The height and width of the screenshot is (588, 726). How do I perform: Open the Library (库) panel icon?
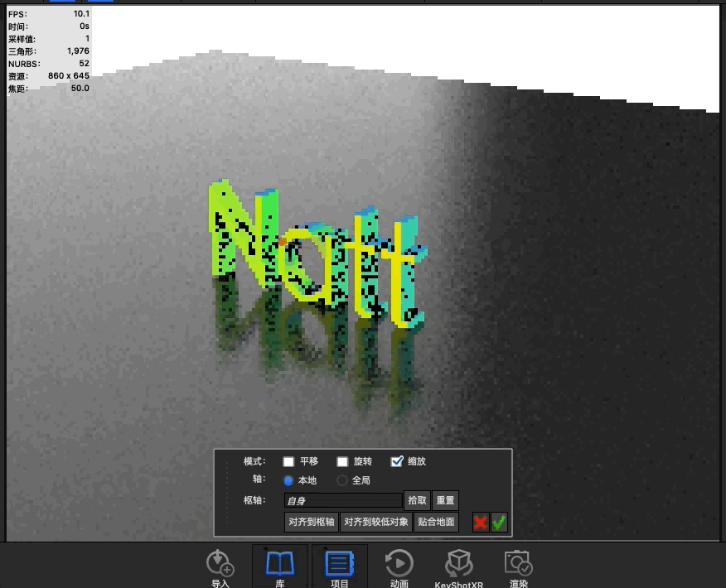279,564
